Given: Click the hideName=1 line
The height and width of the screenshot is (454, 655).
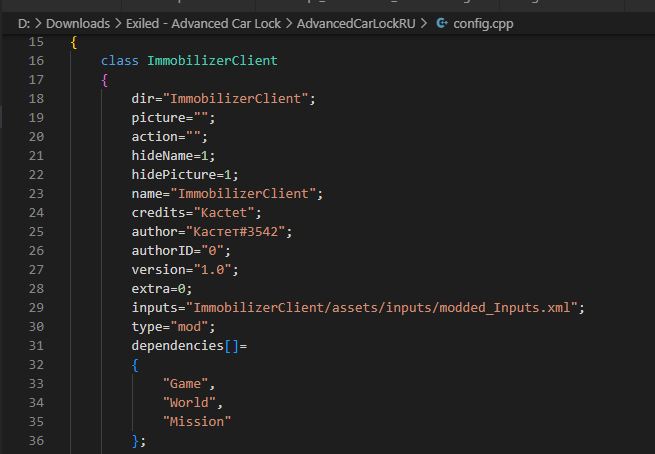Looking at the screenshot, I should coord(173,156).
